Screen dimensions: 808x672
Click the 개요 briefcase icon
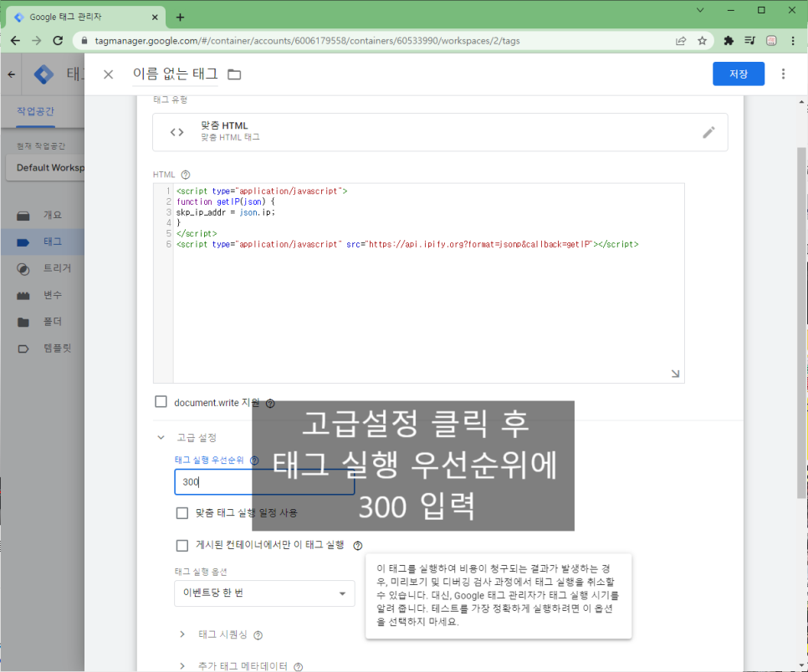[x=23, y=216]
